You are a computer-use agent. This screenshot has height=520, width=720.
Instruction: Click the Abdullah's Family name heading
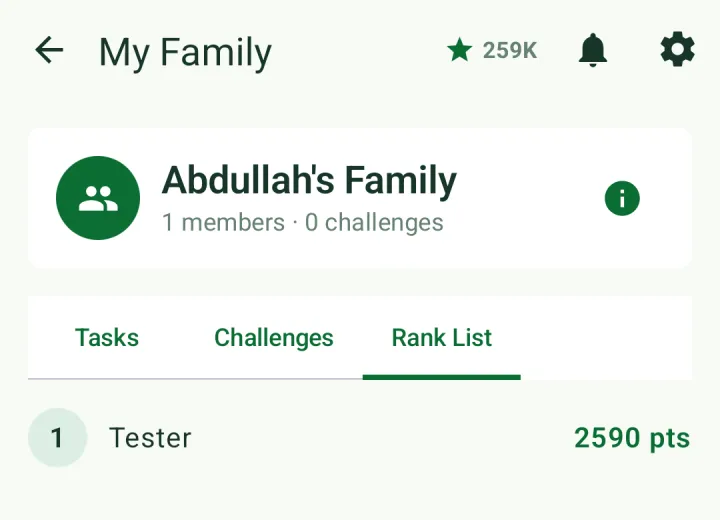309,181
